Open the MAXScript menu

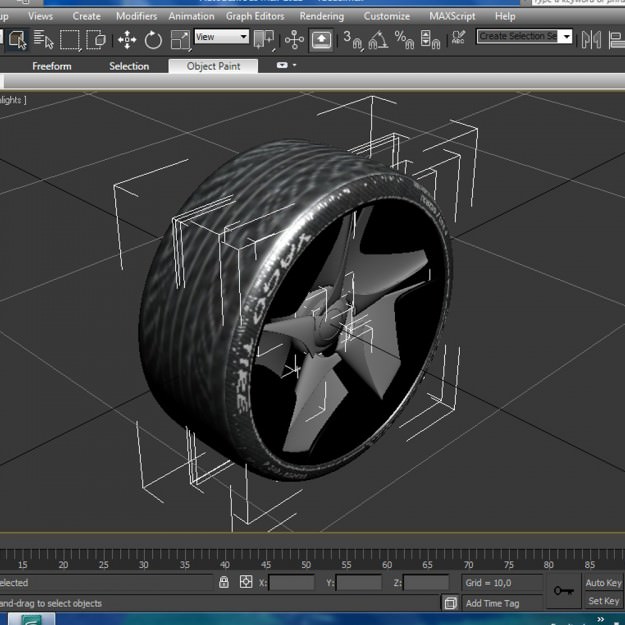tap(452, 16)
